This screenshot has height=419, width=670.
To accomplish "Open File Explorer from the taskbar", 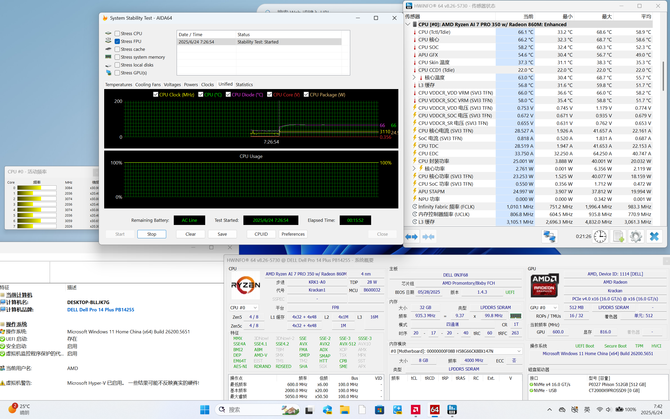I will coord(344,410).
